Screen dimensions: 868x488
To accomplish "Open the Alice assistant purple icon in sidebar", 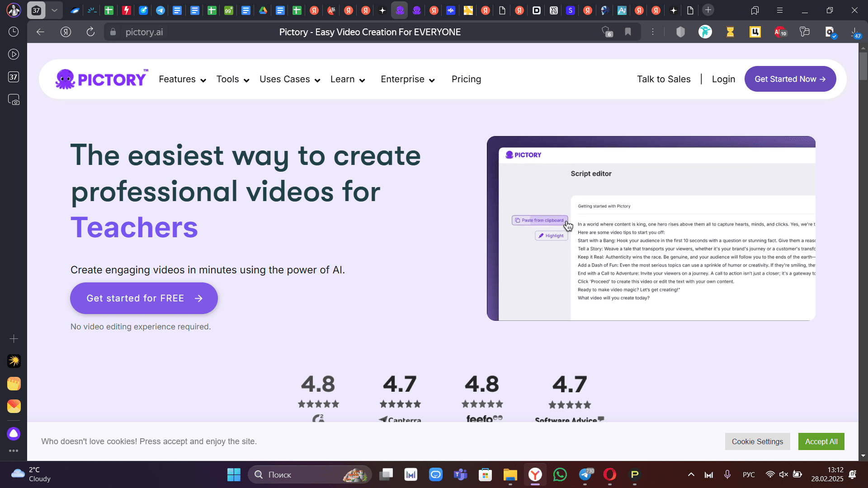I will click(x=14, y=434).
